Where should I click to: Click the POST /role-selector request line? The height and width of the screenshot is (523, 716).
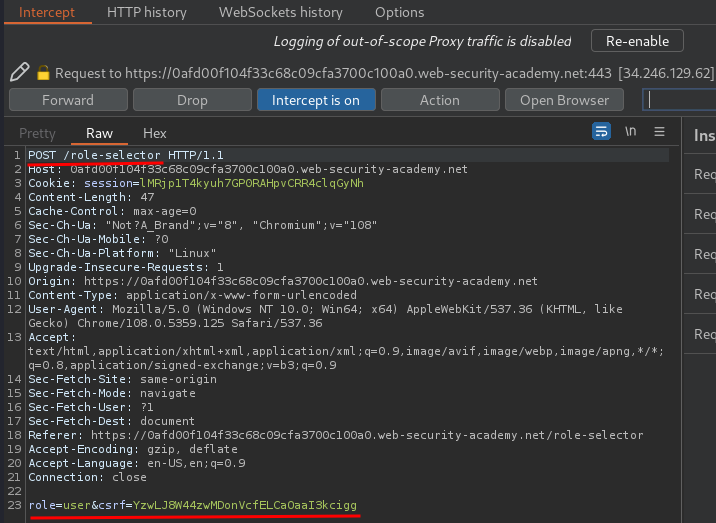point(126,155)
